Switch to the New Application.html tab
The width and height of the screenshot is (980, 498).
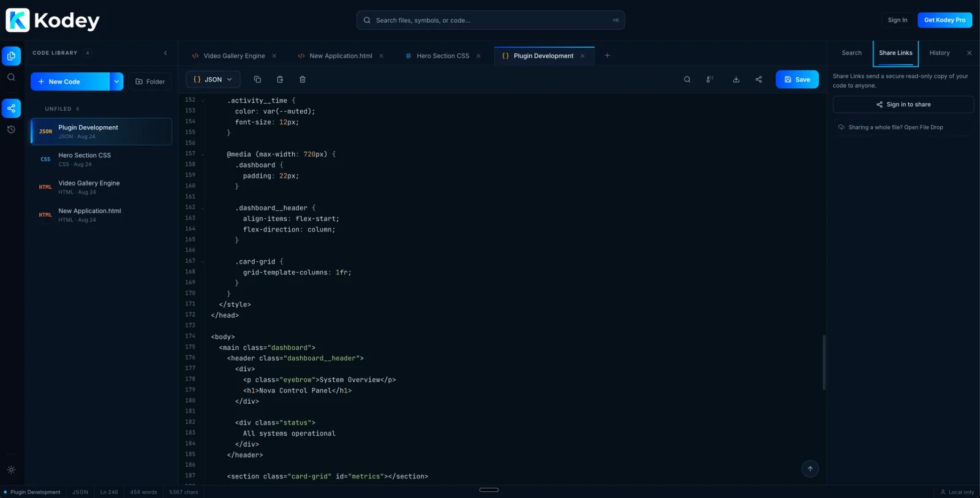pyautogui.click(x=341, y=56)
